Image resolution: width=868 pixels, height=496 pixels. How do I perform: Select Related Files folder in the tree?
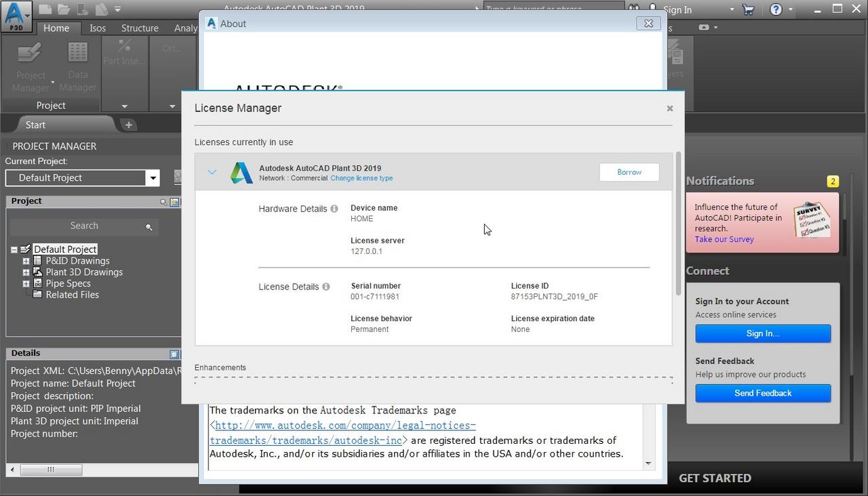click(x=72, y=295)
